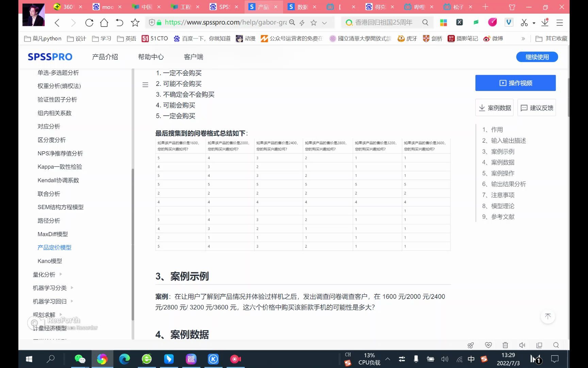Select the scissors screenshot extension icon
Screen dimensions: 588x368
(524, 22)
